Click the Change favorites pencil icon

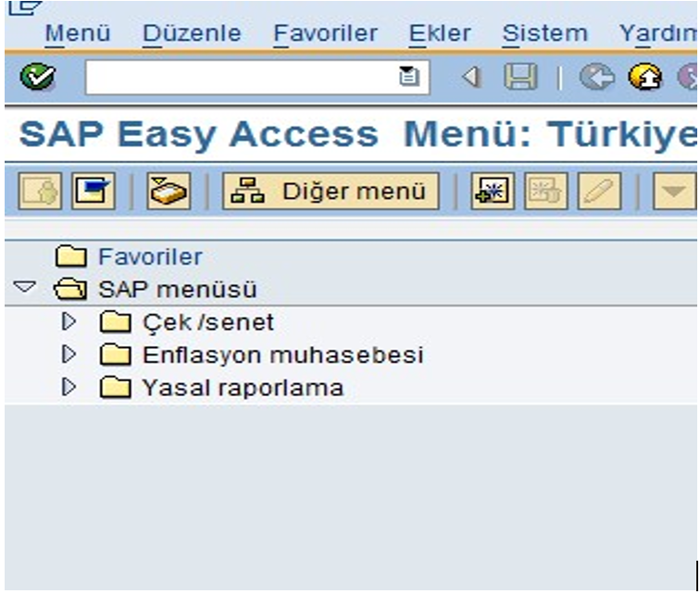pyautogui.click(x=599, y=191)
